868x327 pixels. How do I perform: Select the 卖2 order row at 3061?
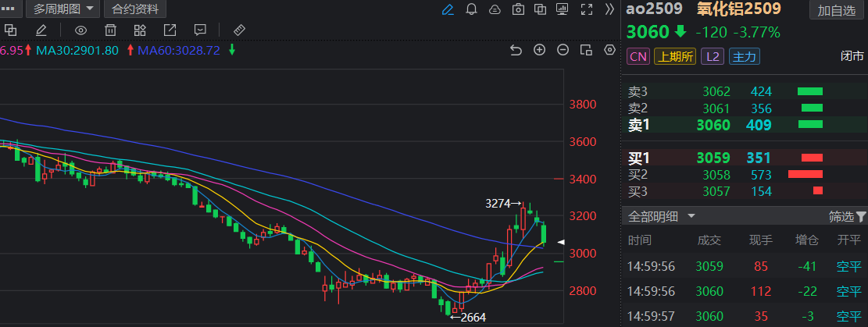click(745, 108)
